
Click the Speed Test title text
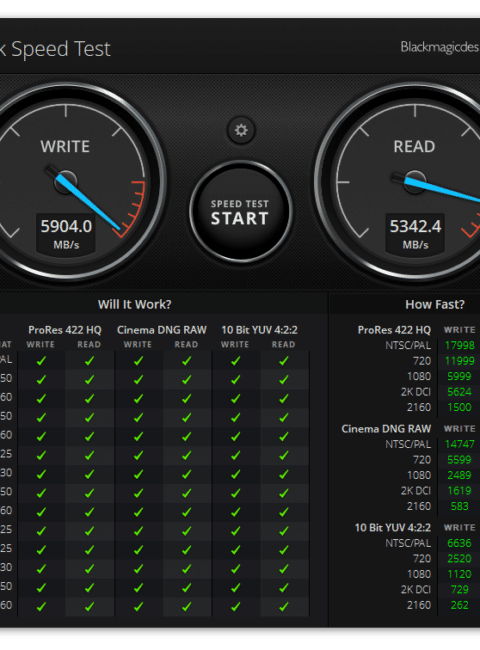point(56,49)
